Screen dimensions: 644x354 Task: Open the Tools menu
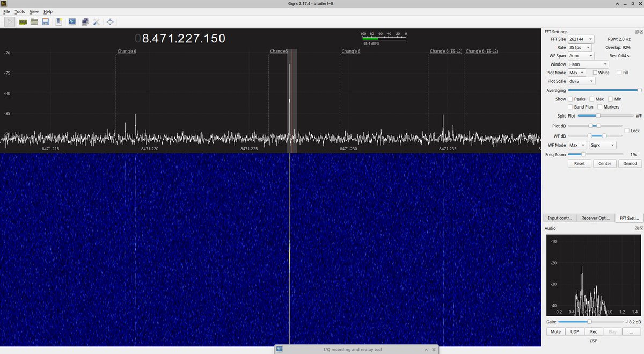20,11
